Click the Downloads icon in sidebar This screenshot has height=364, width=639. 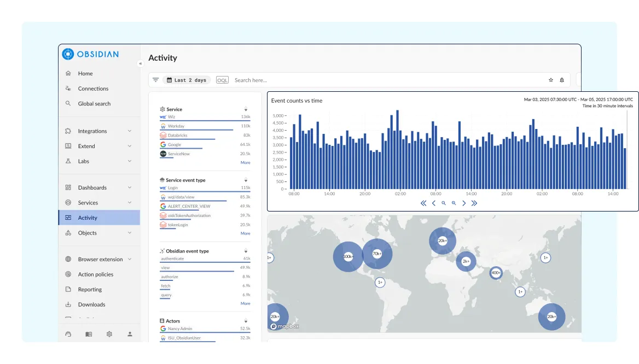click(x=68, y=304)
